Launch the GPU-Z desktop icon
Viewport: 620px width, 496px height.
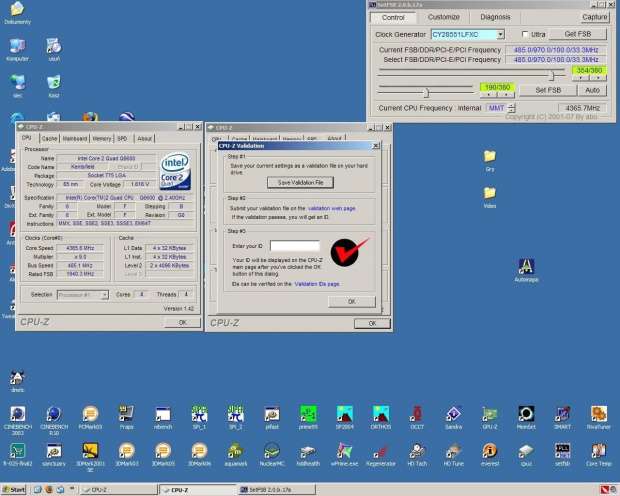point(490,414)
